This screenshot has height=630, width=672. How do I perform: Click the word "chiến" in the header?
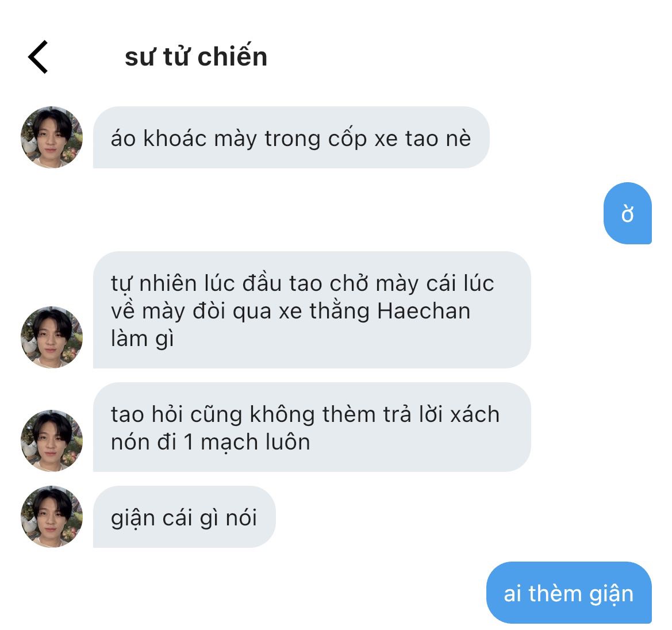(232, 56)
